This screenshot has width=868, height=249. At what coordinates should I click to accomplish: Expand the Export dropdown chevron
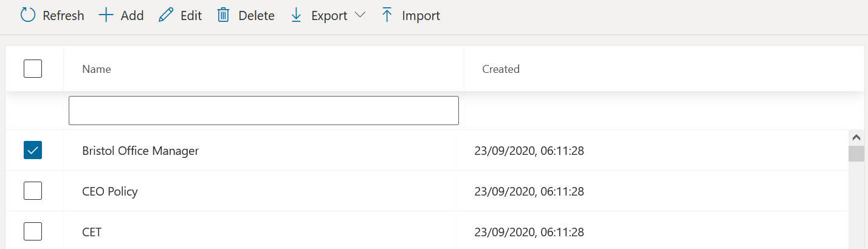click(x=359, y=15)
